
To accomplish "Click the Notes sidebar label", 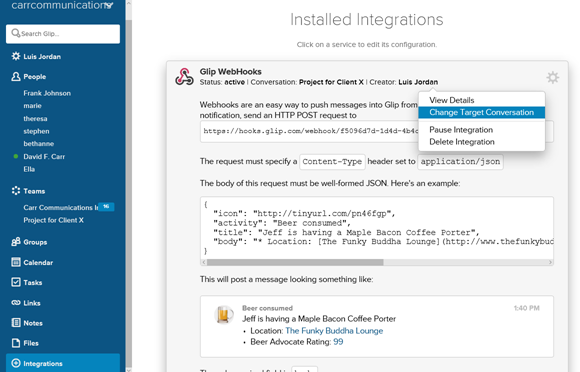I will coord(33,323).
